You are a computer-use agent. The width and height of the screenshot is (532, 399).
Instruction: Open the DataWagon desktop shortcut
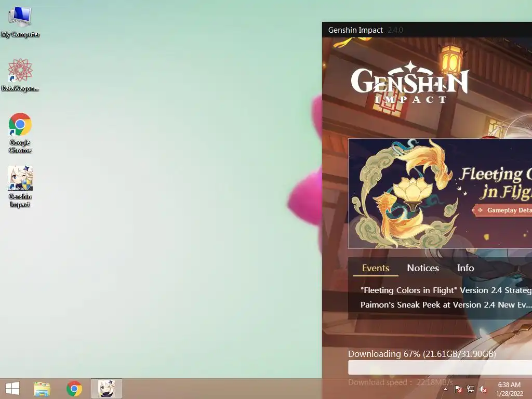click(20, 75)
